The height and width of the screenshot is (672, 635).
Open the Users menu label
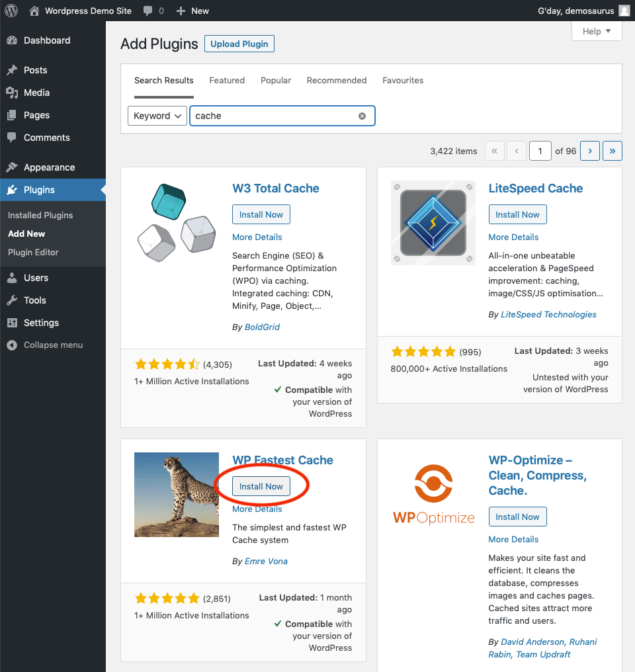pos(36,278)
